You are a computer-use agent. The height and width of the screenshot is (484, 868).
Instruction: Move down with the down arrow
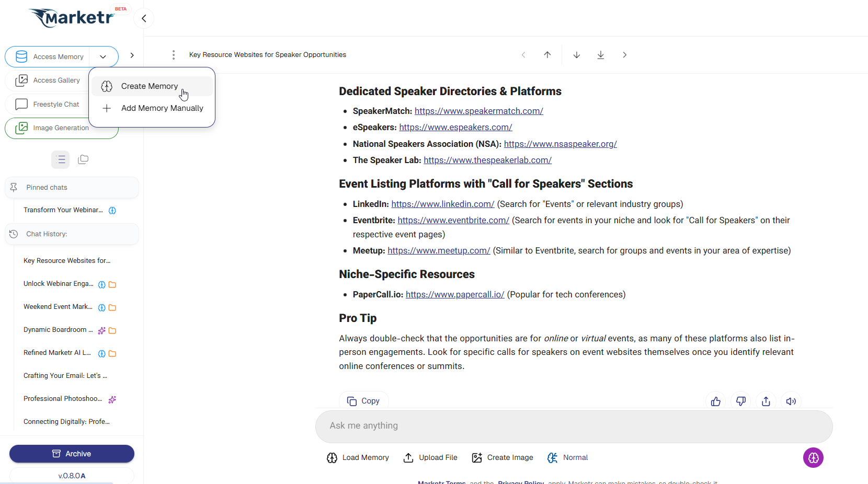[x=577, y=55]
